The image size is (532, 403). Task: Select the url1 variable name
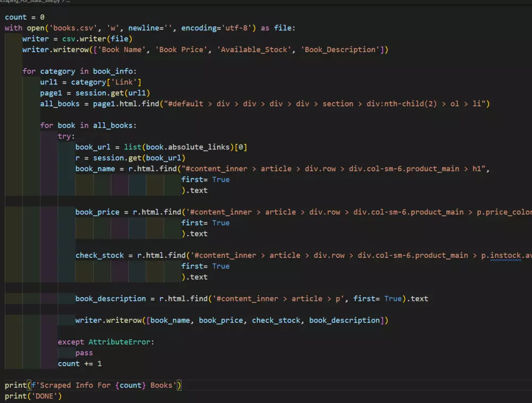pos(48,82)
